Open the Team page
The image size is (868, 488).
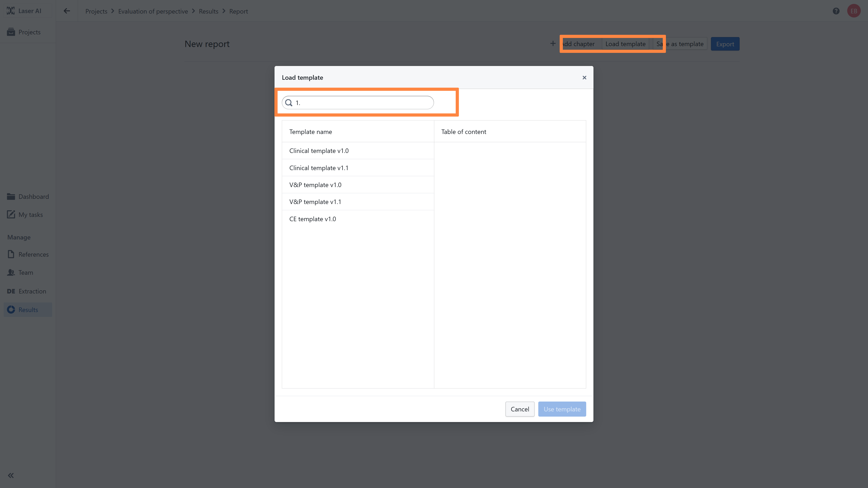pyautogui.click(x=26, y=272)
